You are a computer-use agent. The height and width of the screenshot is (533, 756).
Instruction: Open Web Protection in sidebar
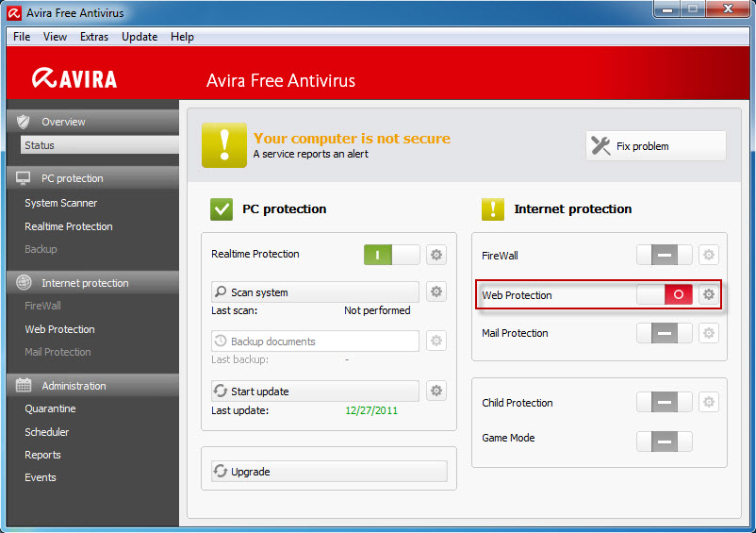tap(59, 329)
